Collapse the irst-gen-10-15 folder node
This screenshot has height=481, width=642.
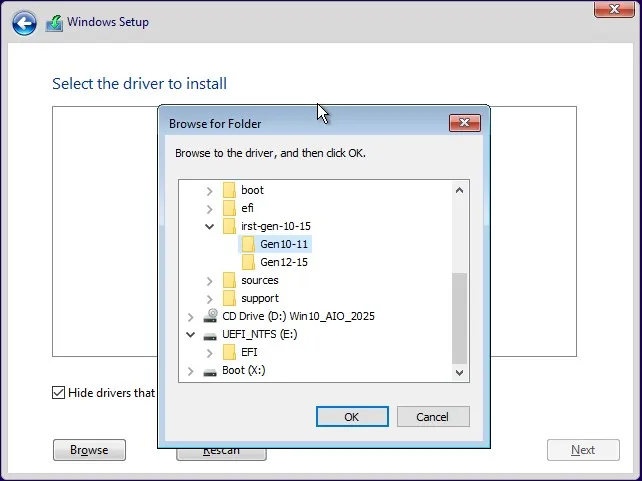pos(209,226)
